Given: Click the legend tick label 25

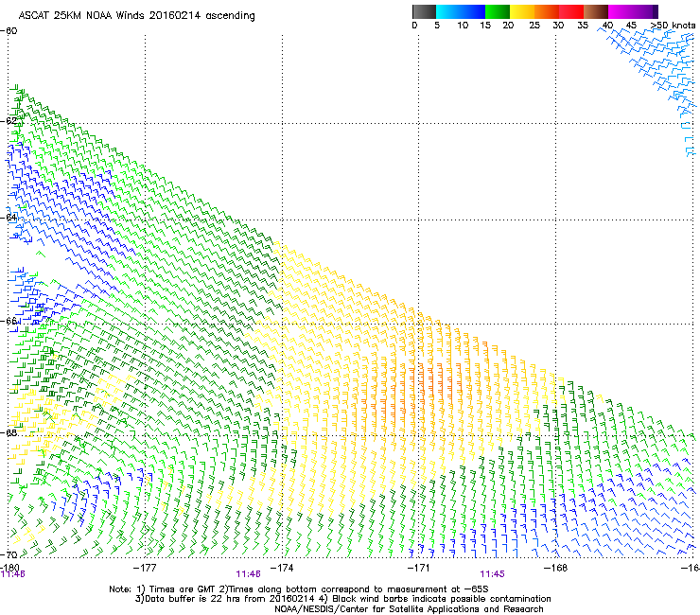Looking at the screenshot, I should pyautogui.click(x=534, y=26).
